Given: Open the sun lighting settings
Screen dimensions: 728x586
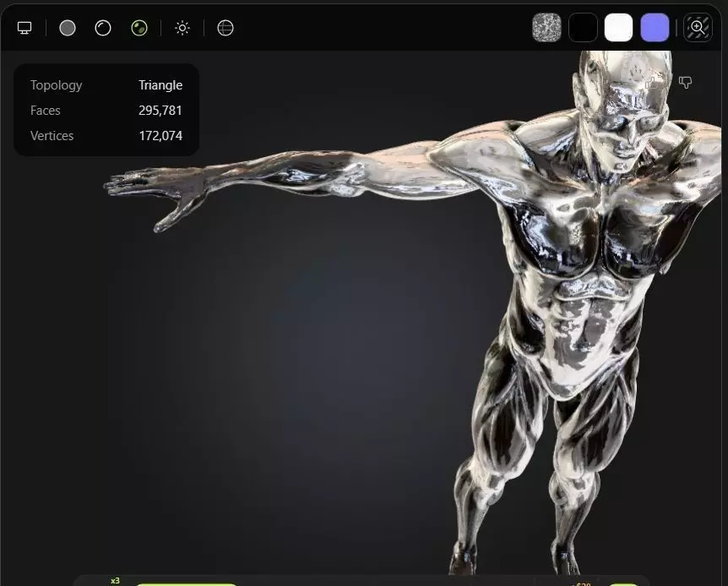Looking at the screenshot, I should [x=182, y=28].
